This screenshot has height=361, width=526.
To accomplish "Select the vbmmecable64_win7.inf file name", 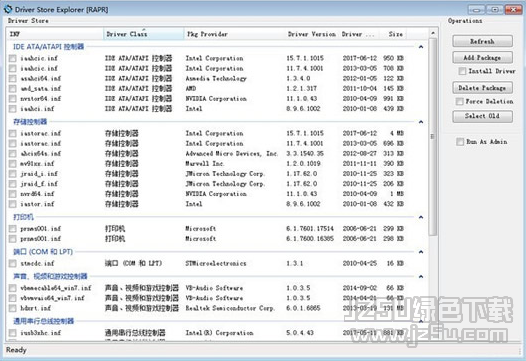I will coord(56,288).
